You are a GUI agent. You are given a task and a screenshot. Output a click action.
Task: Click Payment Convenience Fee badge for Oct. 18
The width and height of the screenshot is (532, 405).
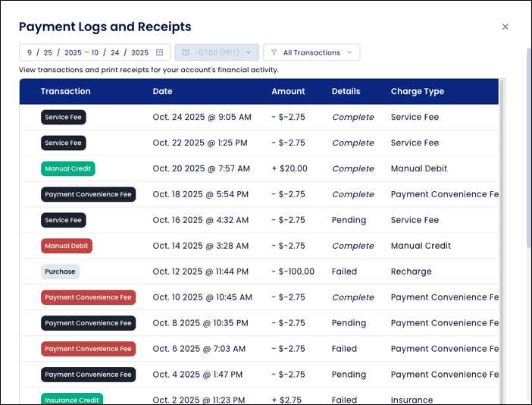coord(88,194)
